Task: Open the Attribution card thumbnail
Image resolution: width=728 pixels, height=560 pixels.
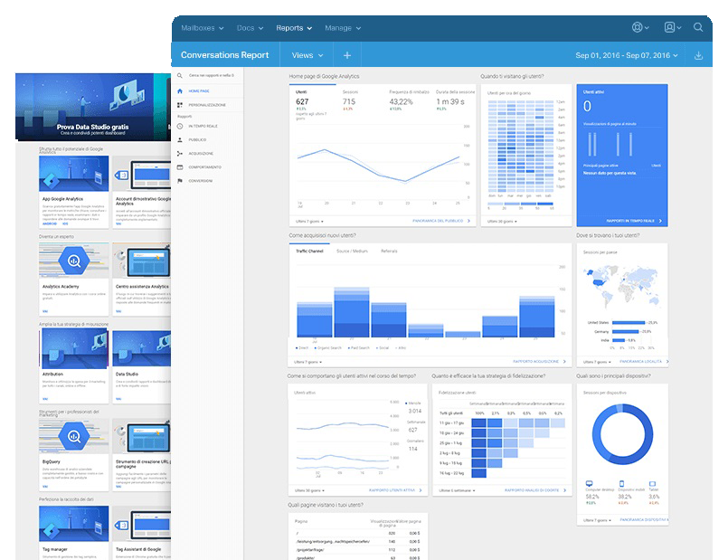Action: (74, 348)
